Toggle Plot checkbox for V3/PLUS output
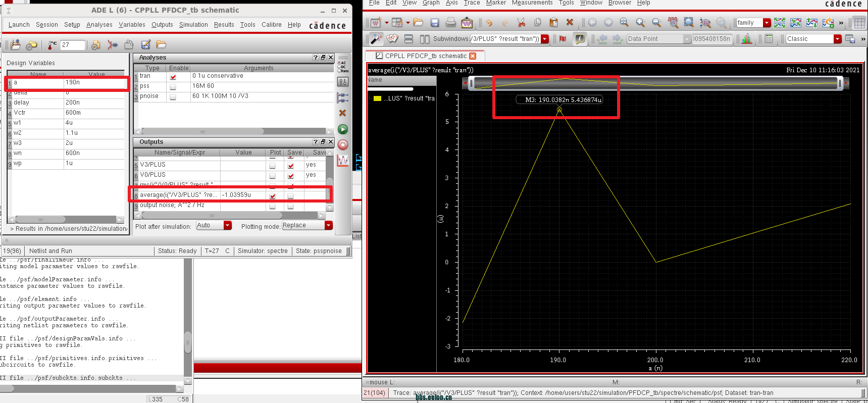This screenshot has height=403, width=868. (273, 166)
